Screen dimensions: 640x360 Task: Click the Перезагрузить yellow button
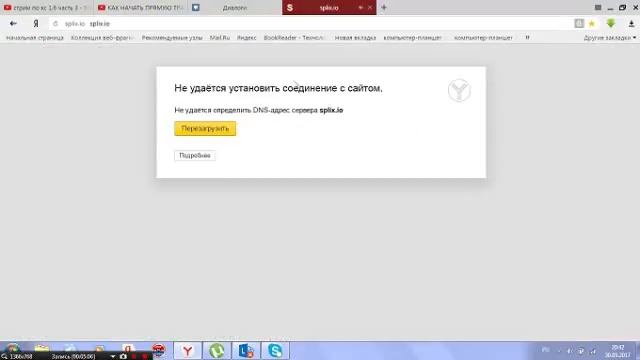pyautogui.click(x=205, y=129)
